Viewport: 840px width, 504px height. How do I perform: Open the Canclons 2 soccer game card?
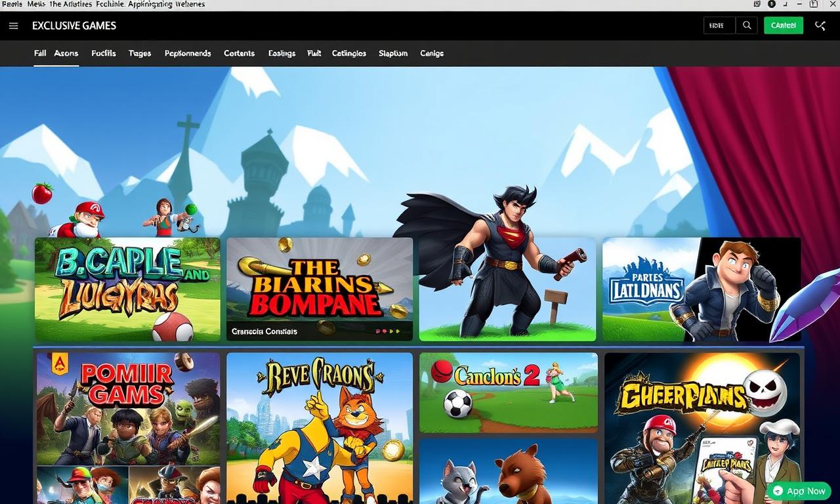[x=509, y=392]
